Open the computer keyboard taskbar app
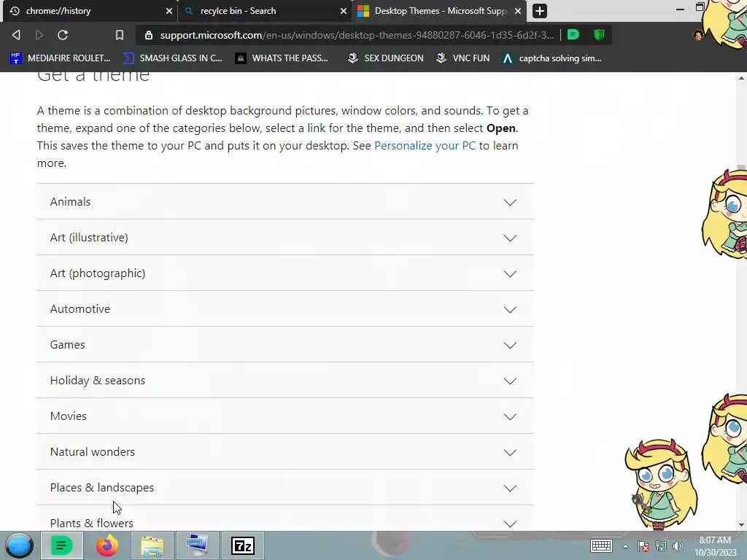This screenshot has height=560, width=747. coord(197,545)
